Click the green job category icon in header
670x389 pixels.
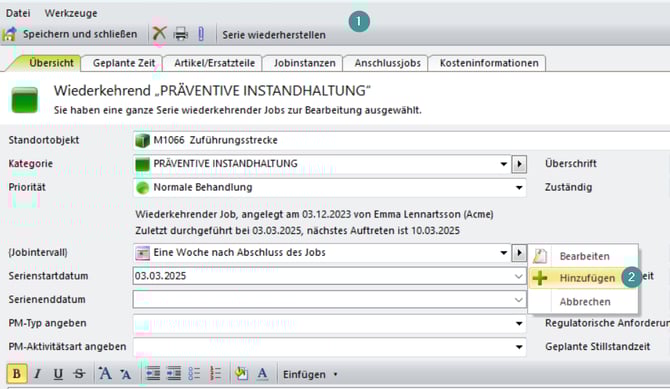[24, 100]
